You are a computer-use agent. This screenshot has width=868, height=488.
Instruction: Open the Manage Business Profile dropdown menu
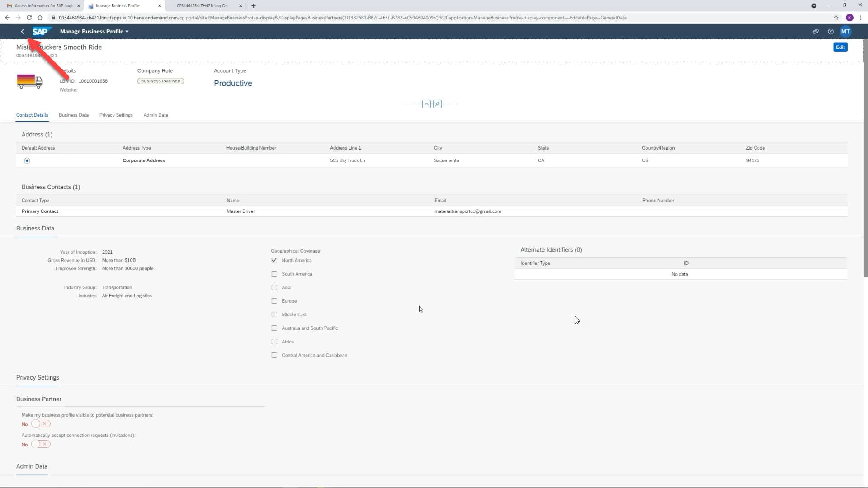tap(94, 32)
